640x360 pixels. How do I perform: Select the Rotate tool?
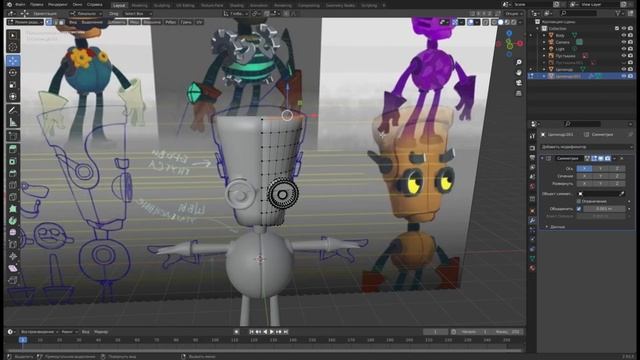pyautogui.click(x=13, y=73)
